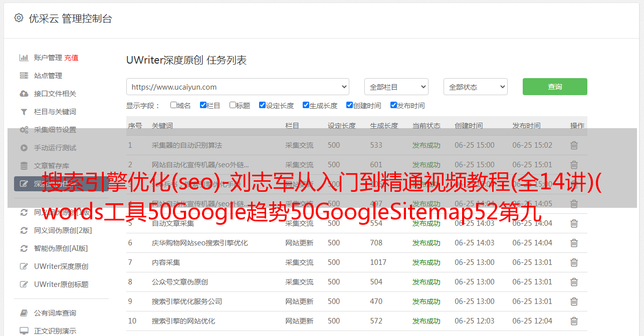Click the 关键词 column header
This screenshot has width=644, height=336.
[x=162, y=126]
